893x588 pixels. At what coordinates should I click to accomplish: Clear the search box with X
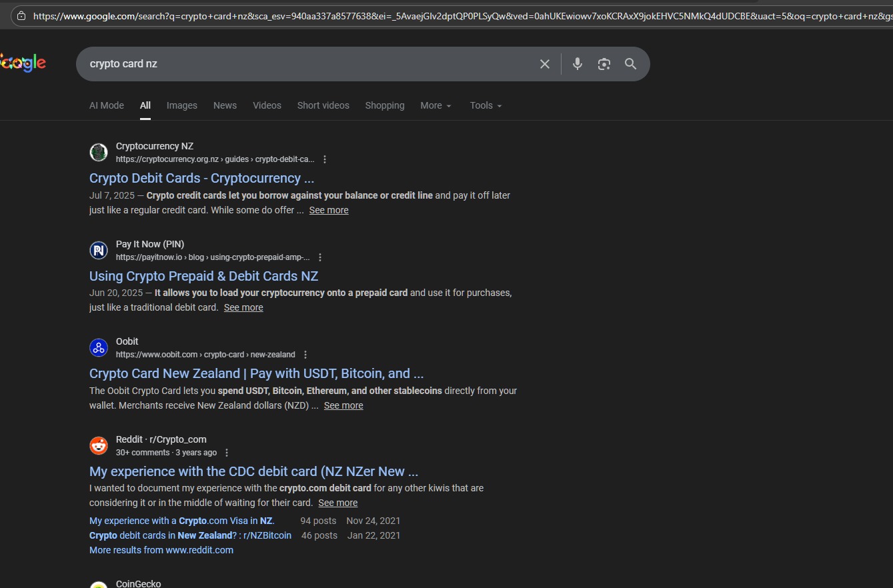[545, 64]
